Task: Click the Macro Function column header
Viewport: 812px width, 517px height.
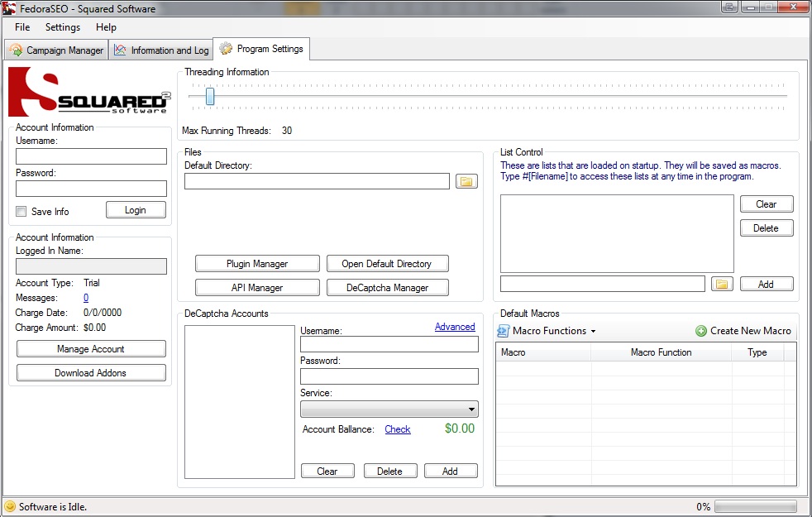Action: point(662,352)
